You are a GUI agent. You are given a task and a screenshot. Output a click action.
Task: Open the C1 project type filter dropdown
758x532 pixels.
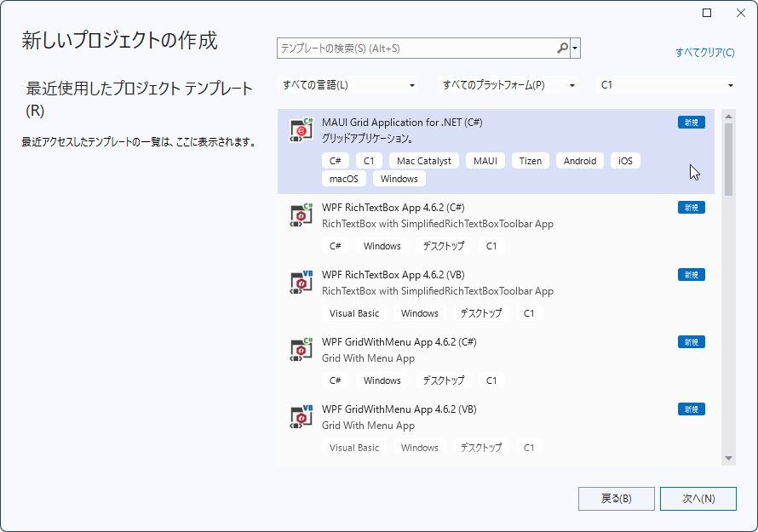(667, 85)
